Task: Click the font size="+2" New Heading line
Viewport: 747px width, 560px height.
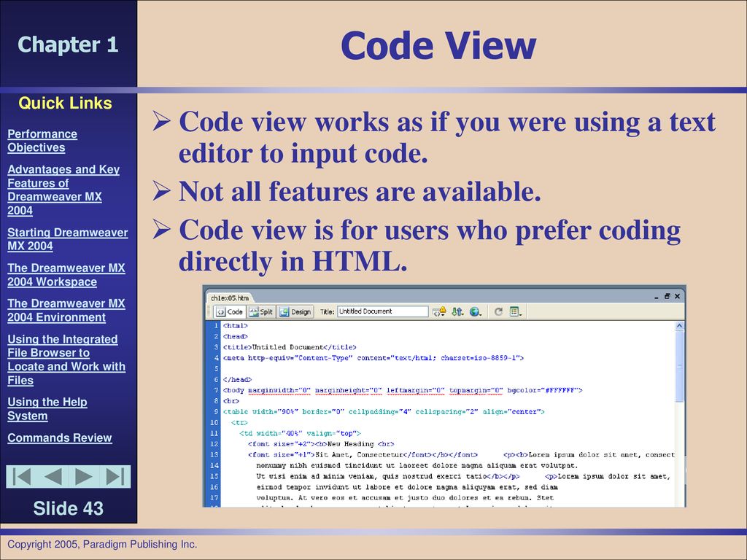Action: pos(321,444)
